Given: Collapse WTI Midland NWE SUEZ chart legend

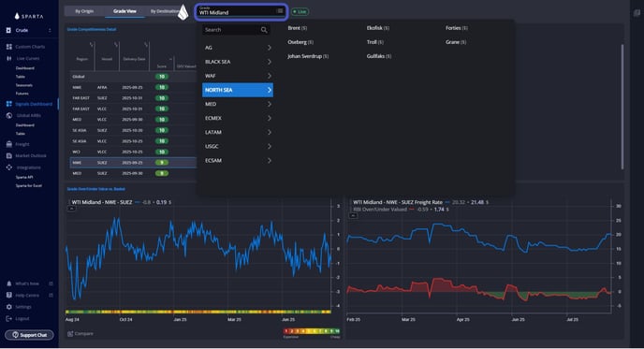Looking at the screenshot, I should [71, 209].
